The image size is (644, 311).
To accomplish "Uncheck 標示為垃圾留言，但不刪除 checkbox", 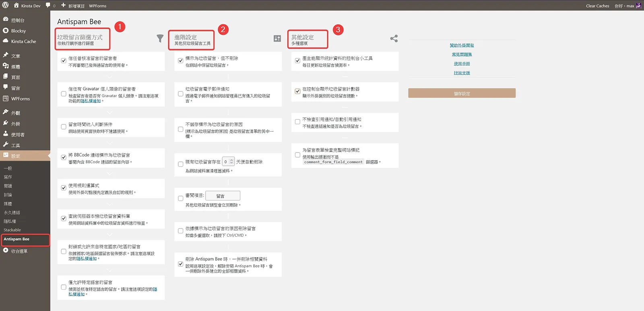I will pyautogui.click(x=181, y=60).
